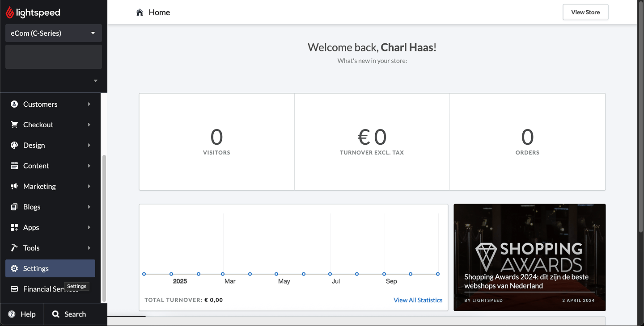Click the 'Total turnover: € 0,00' text
The image size is (644, 326).
tap(184, 300)
